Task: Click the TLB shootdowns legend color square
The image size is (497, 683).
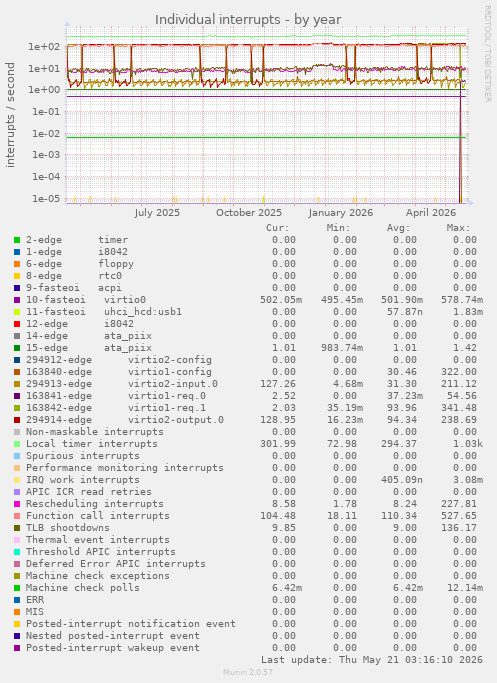Action: coord(17,528)
